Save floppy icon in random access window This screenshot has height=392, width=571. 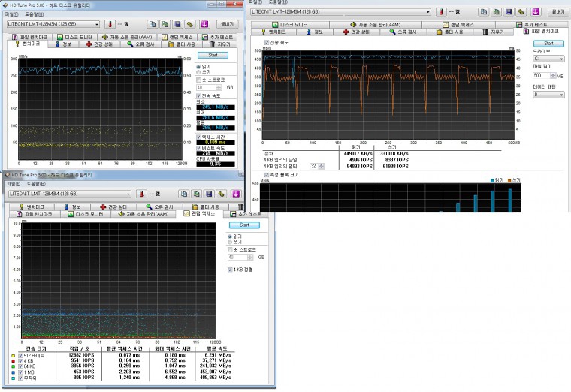(x=209, y=194)
